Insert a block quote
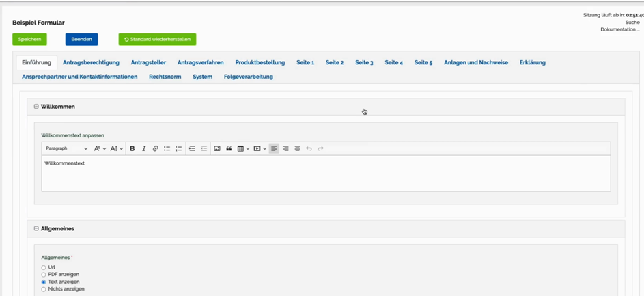 click(229, 148)
